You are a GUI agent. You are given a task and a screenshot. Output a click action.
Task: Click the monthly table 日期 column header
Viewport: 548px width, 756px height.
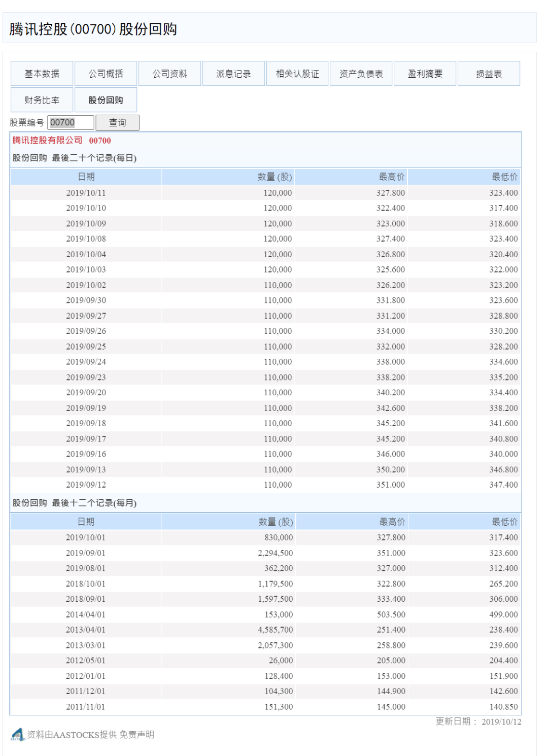(86, 522)
